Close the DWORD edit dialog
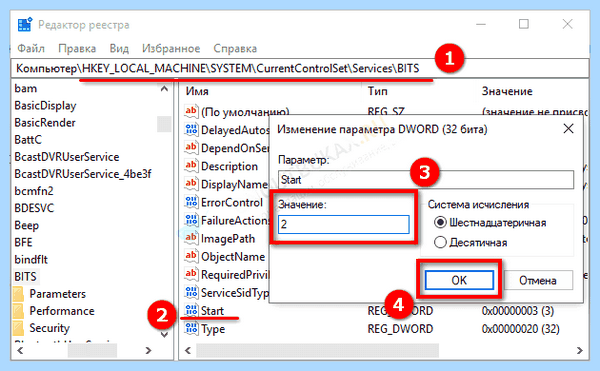 tap(569, 129)
